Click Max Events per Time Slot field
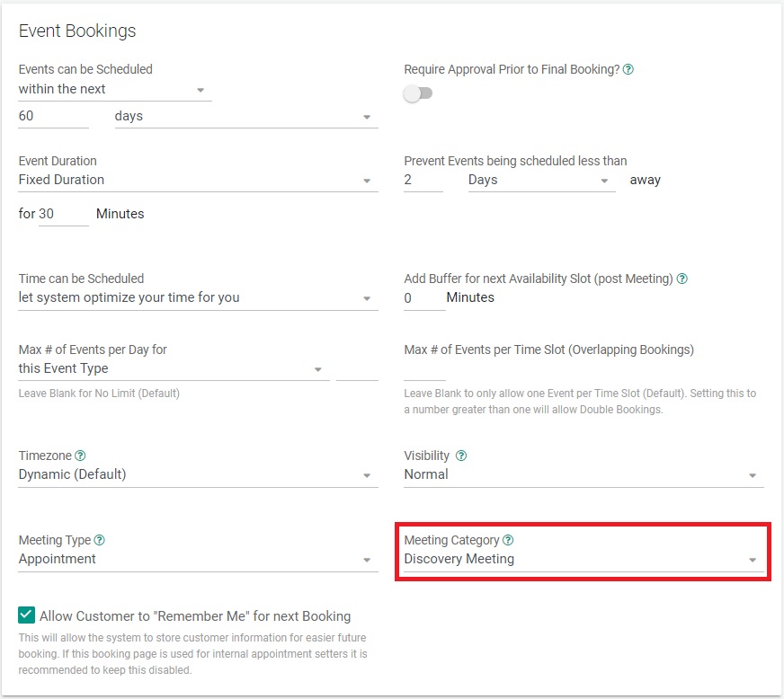784x699 pixels. [x=424, y=370]
